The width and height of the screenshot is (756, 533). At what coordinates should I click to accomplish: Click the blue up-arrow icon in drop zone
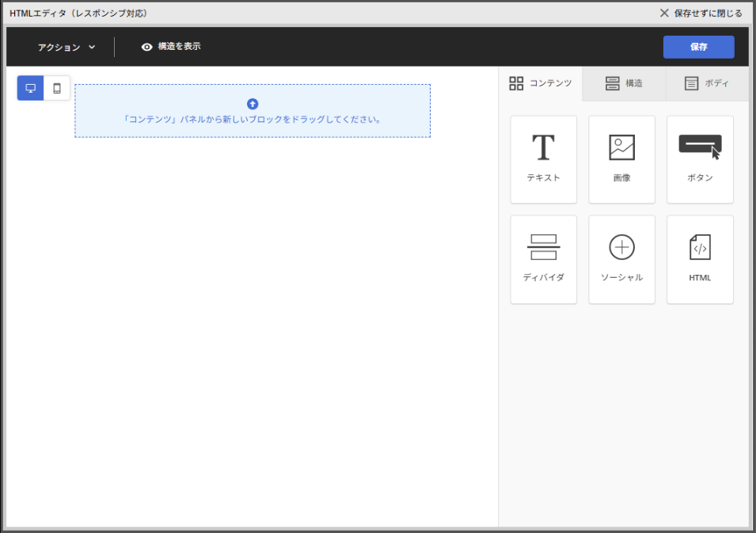pyautogui.click(x=253, y=104)
